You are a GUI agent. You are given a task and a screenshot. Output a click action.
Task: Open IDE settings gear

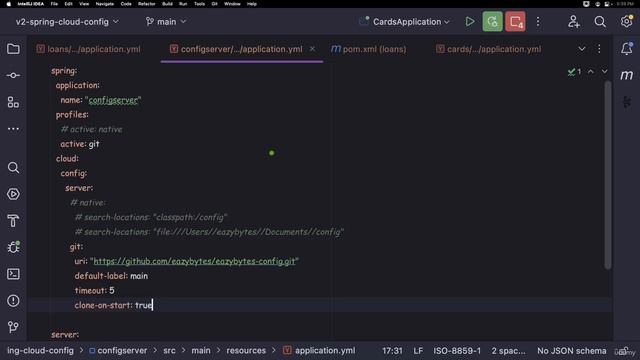coord(627,21)
